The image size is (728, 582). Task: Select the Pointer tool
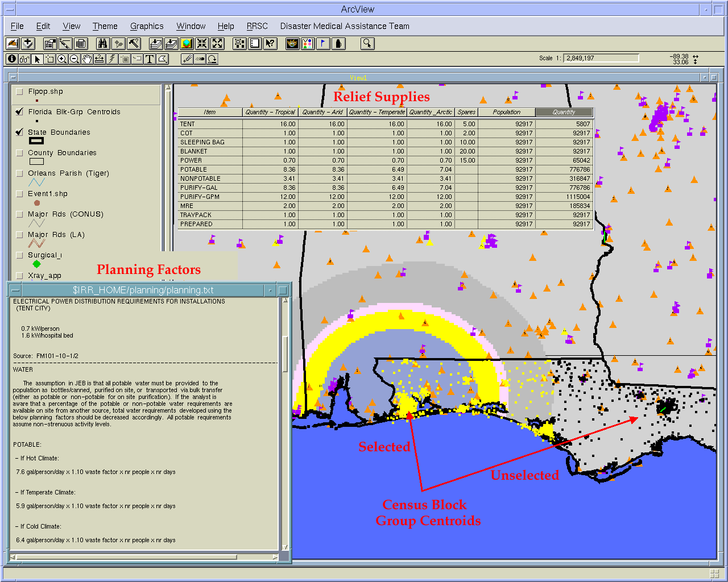[37, 59]
